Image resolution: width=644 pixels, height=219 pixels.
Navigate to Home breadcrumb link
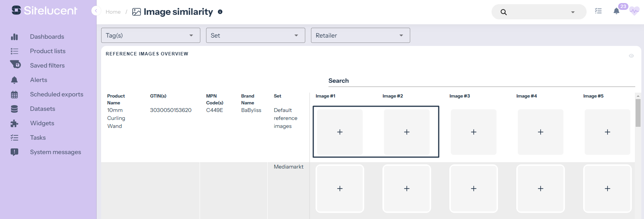pos(113,12)
